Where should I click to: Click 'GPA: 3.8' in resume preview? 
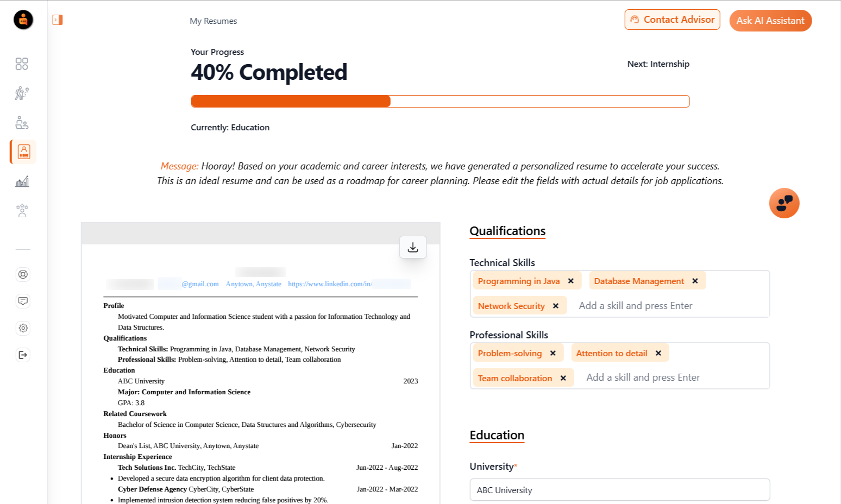point(131,403)
